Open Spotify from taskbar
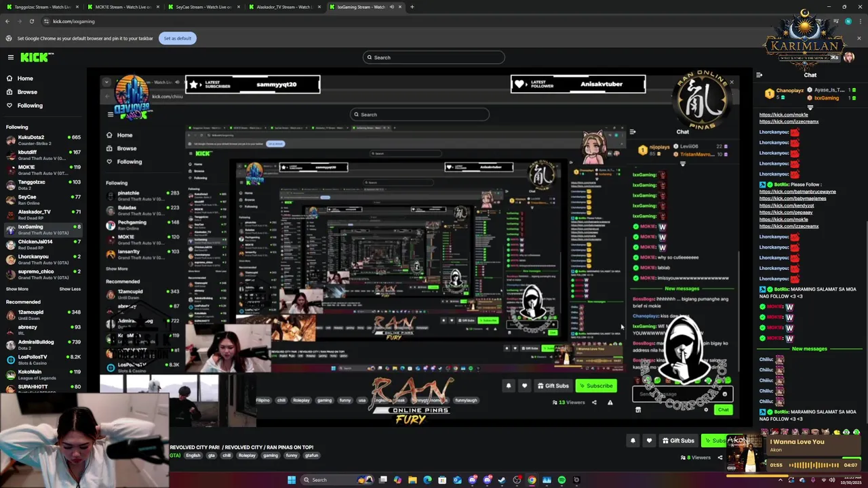Viewport: 868px width, 488px height. click(561, 480)
